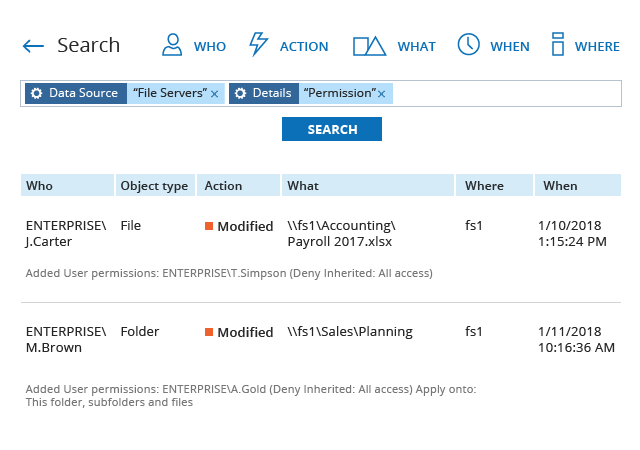Sort results by Where column header

click(x=484, y=186)
